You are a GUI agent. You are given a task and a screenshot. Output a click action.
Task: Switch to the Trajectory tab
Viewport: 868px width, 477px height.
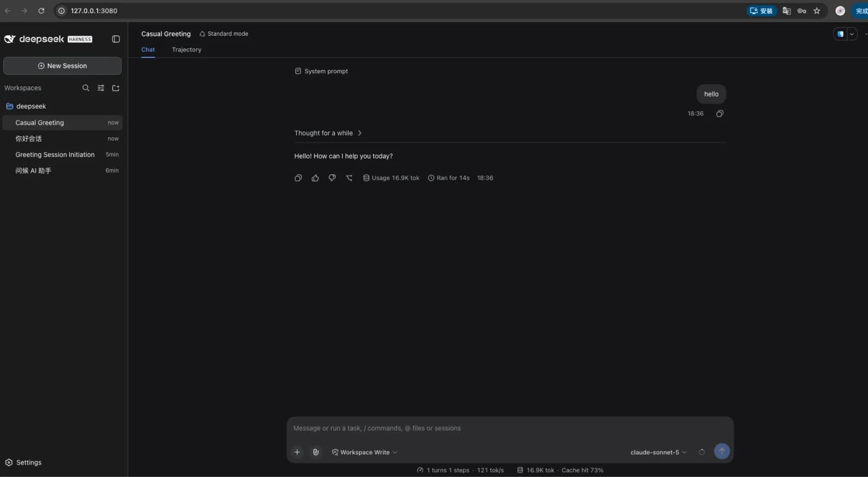click(187, 49)
